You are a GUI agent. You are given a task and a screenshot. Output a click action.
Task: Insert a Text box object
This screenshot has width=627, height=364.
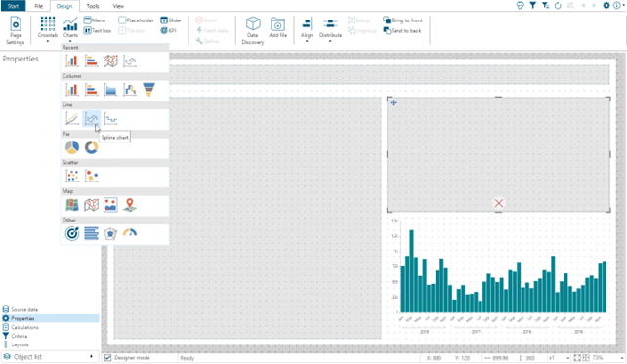97,30
